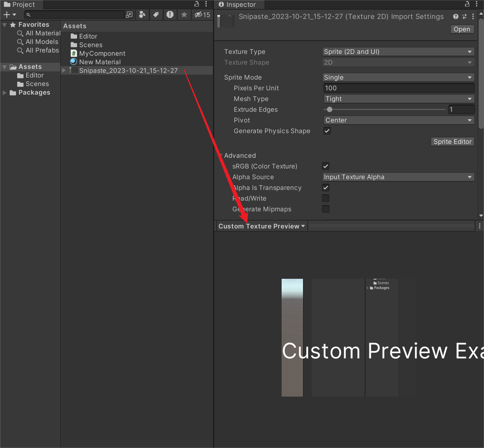The height and width of the screenshot is (448, 484).
Task: Select All Prefabs favorite search
Action: click(x=38, y=50)
